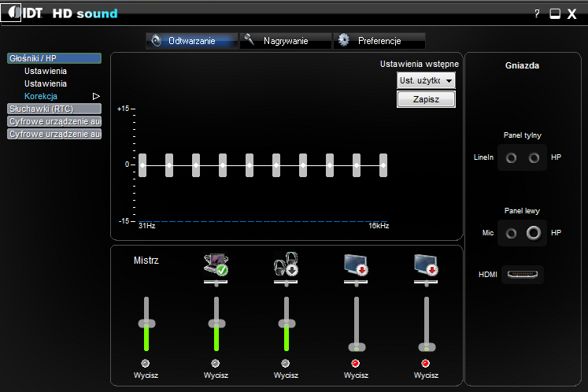
Task: Open the Ust. użytk presets dropdown
Action: [x=426, y=80]
